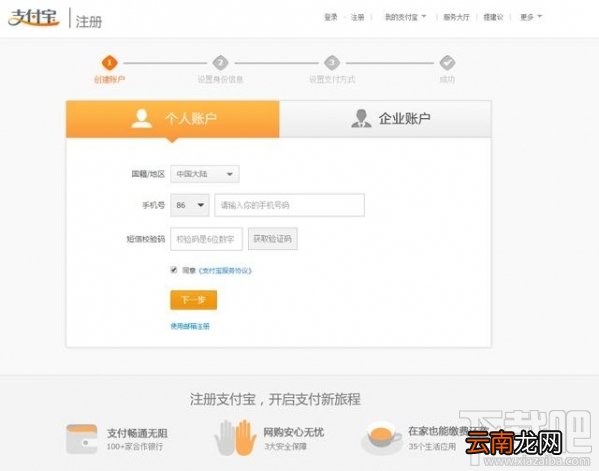Click step 1 创建账户 orange marker
The height and width of the screenshot is (471, 599).
point(109,63)
